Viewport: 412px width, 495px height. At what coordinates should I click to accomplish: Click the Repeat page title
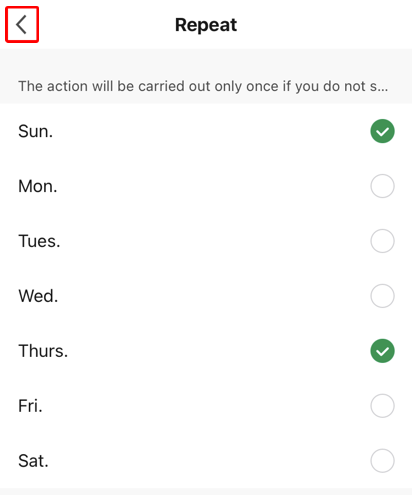click(206, 25)
